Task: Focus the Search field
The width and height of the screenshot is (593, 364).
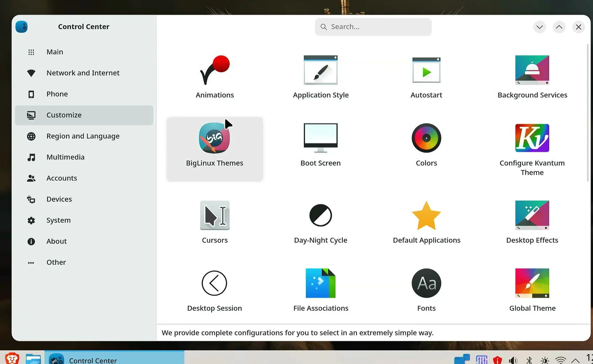Action: coord(373,27)
